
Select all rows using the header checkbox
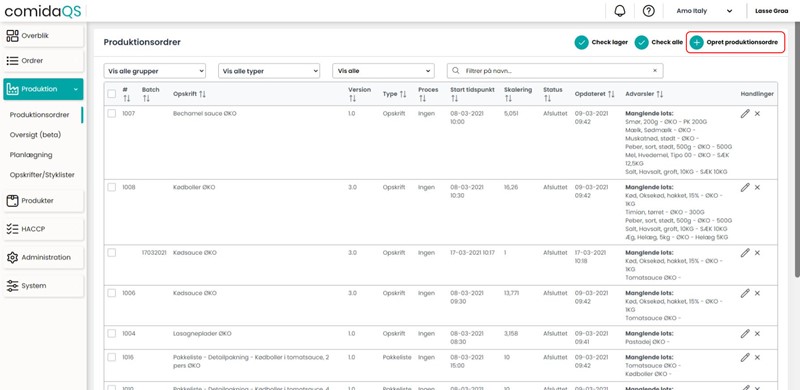[112, 93]
